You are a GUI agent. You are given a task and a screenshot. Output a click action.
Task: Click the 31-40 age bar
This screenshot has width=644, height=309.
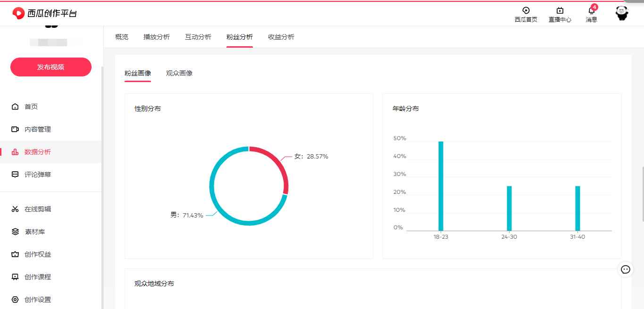point(577,208)
